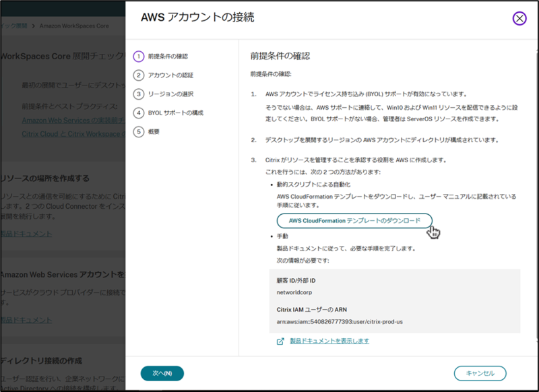
Task: Click the step 4 circle icon
Action: pyautogui.click(x=139, y=112)
